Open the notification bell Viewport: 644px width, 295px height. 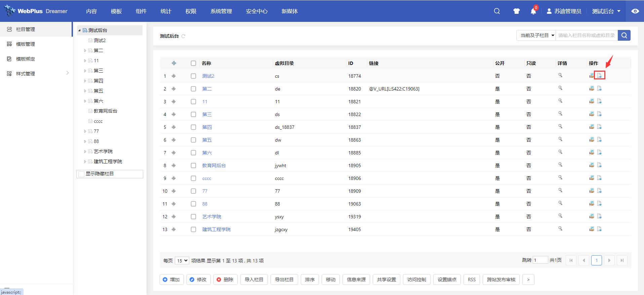click(533, 11)
